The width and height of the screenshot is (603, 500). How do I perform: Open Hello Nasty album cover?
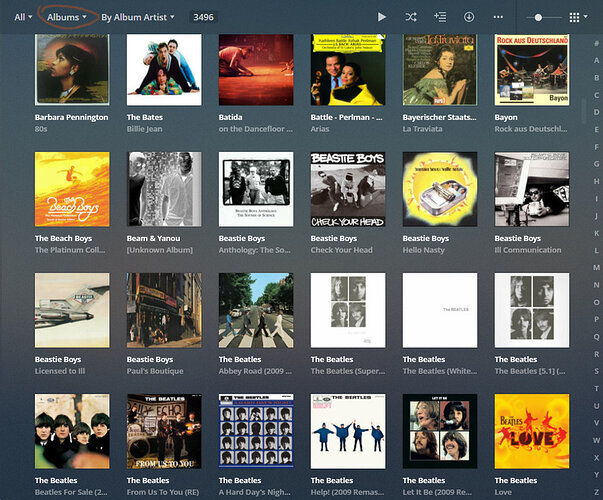(440, 189)
